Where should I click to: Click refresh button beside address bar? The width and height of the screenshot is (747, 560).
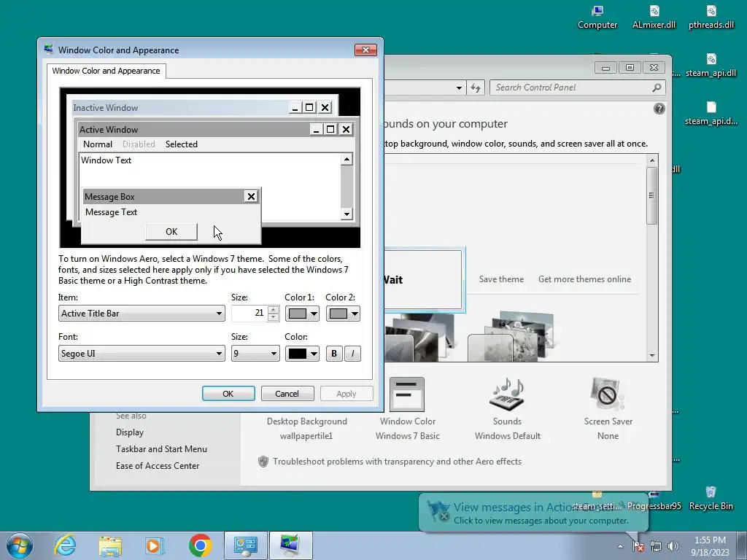(476, 87)
